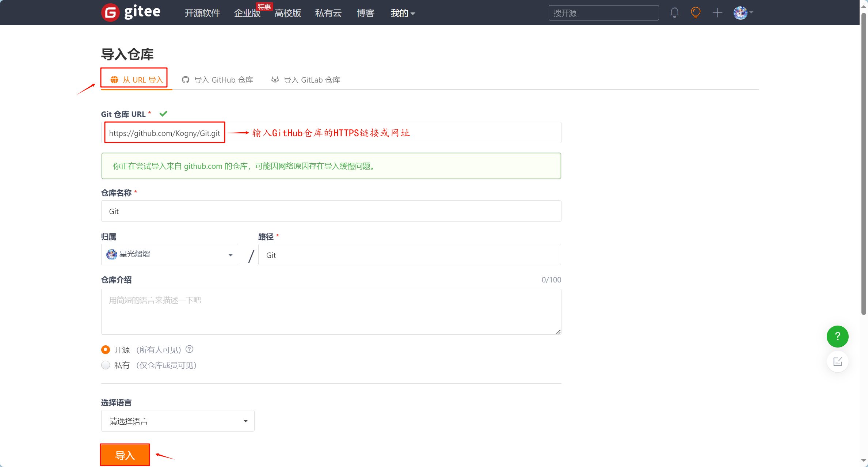The width and height of the screenshot is (868, 467).
Task: Select the 私有 private radio button
Action: 106,365
